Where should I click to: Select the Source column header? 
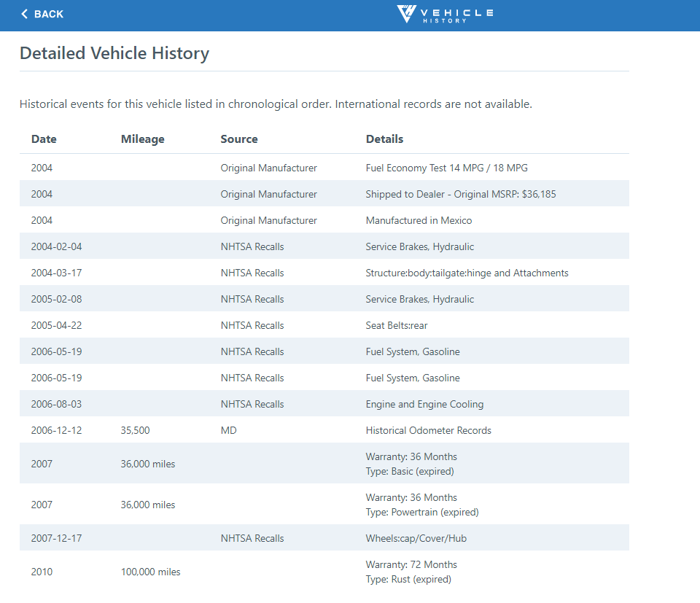238,139
